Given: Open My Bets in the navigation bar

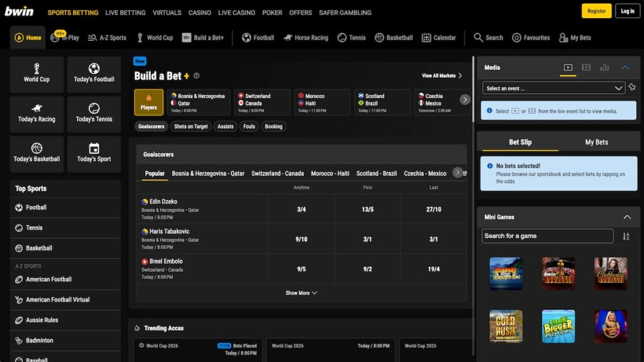Looking at the screenshot, I should [575, 38].
